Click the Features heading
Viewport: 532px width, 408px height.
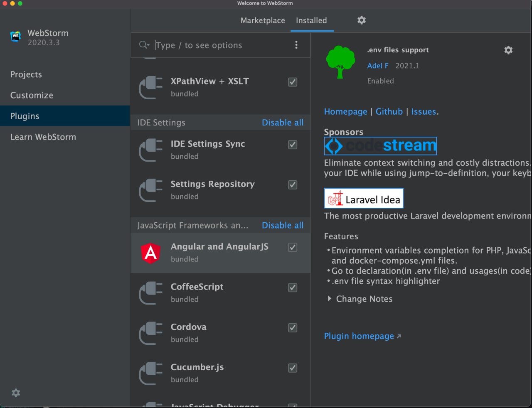click(341, 236)
